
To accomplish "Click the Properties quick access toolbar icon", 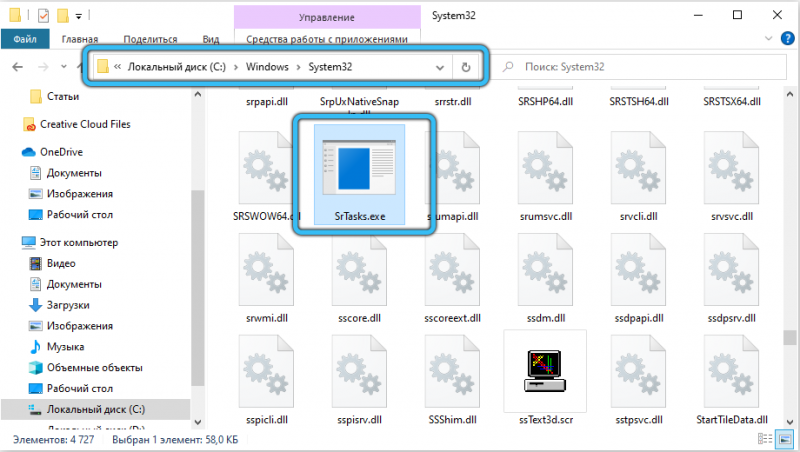I will tap(43, 16).
